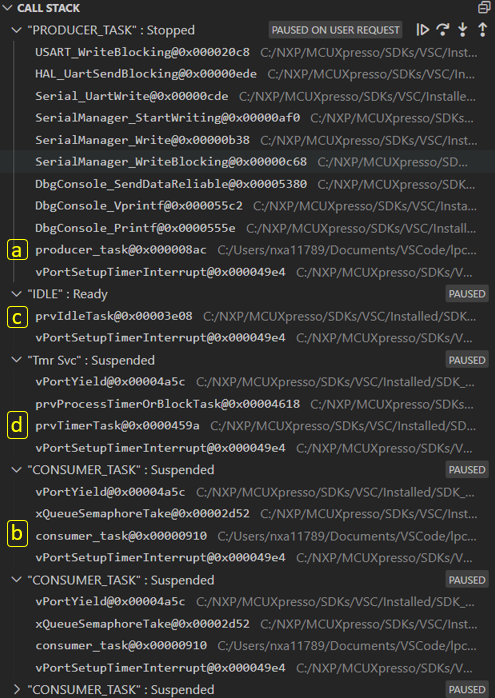Select the prvProcessTimerOrBlockTask@0x00004618 frame
The image size is (495, 698).
[x=248, y=404]
